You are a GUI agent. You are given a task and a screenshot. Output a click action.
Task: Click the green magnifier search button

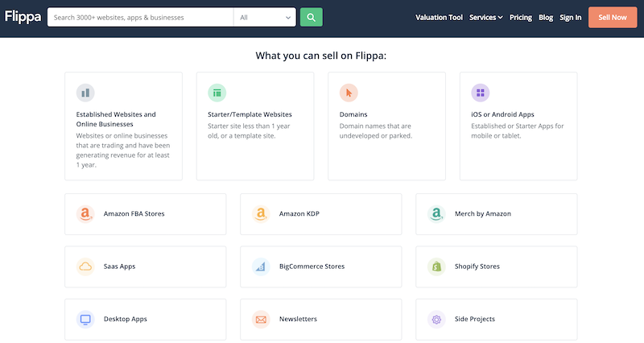coord(311,17)
